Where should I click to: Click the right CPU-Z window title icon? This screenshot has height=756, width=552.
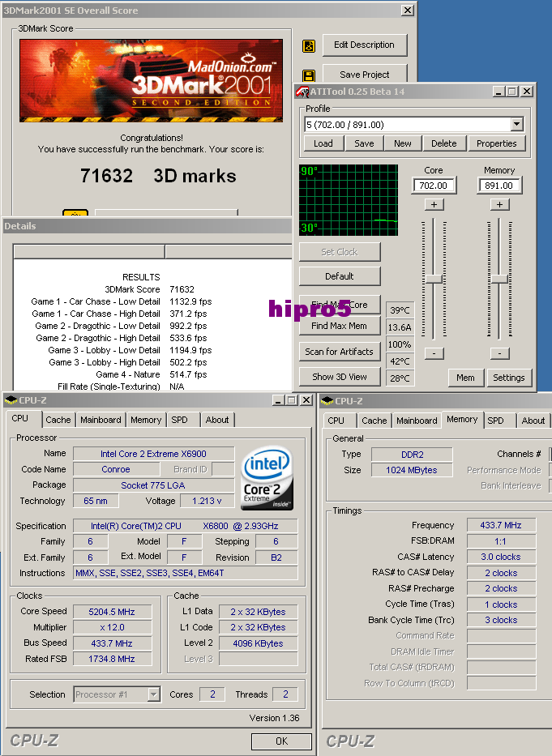[x=327, y=401]
